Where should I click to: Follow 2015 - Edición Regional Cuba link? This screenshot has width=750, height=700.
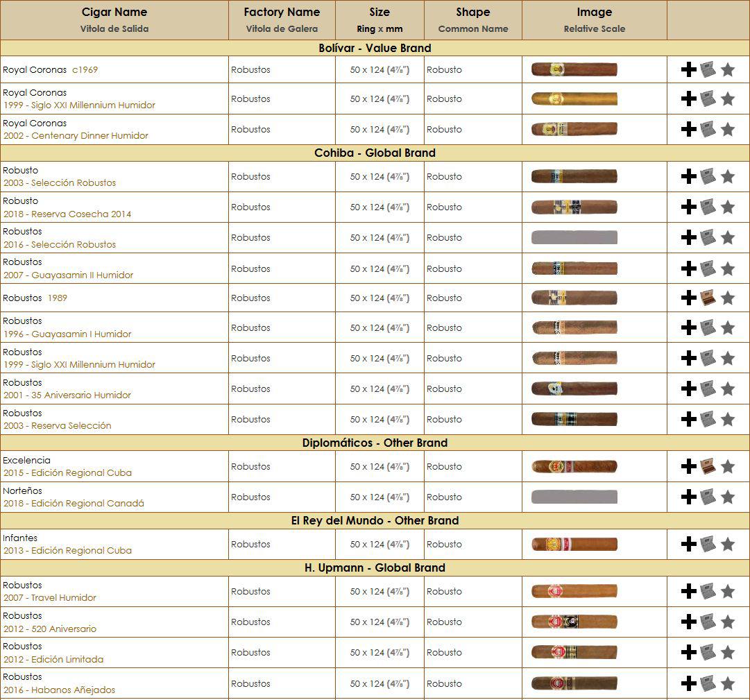pyautogui.click(x=67, y=473)
